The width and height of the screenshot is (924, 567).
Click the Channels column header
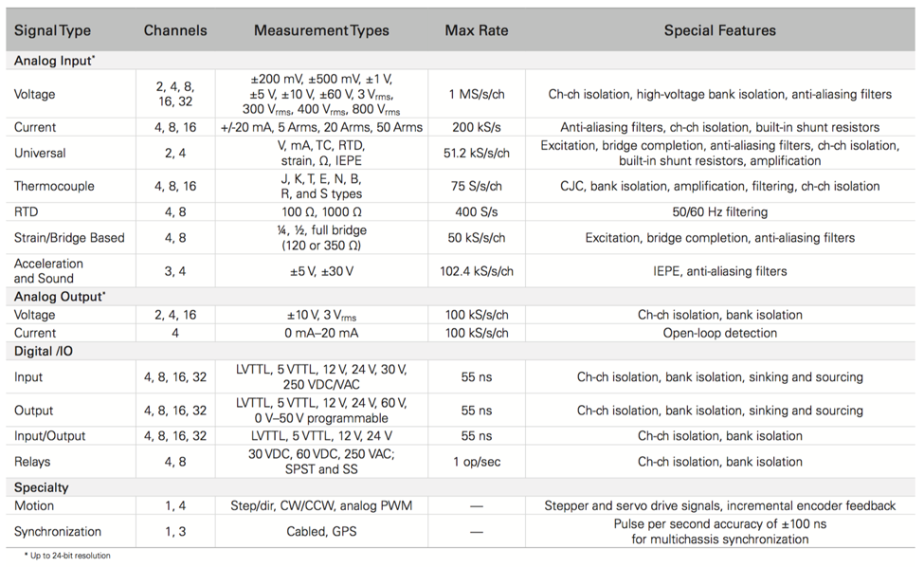(175, 30)
